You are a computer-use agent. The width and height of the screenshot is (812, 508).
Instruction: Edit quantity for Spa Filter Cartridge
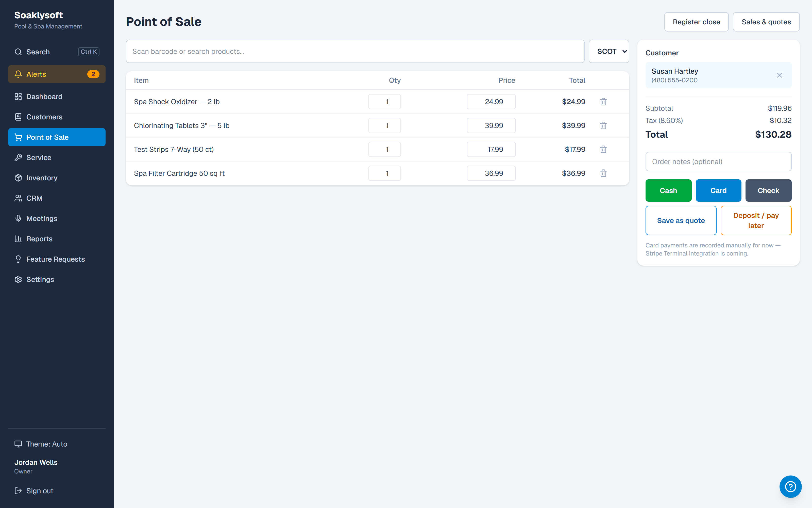(384, 173)
